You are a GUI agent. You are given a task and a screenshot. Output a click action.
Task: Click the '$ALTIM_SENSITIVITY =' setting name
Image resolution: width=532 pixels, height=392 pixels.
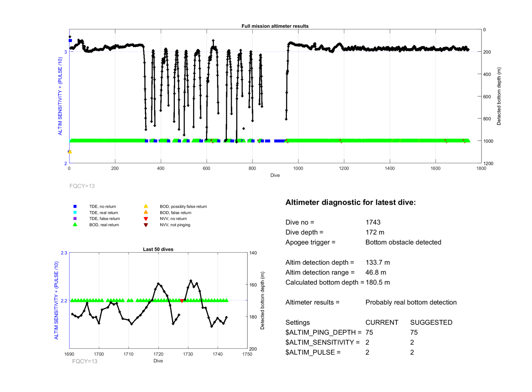pyautogui.click(x=323, y=342)
